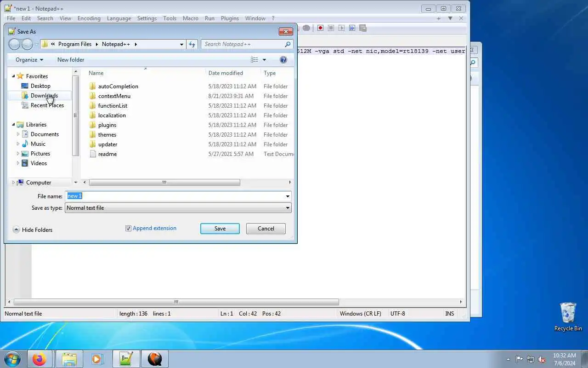Click the navigation pane vertical scrollbar
588x368 pixels.
click(x=76, y=115)
